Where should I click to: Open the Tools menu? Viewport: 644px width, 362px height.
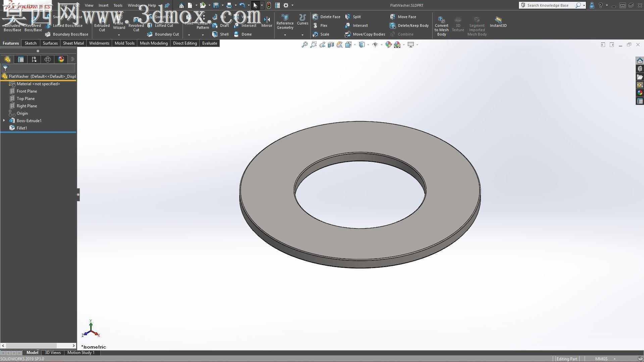(118, 5)
